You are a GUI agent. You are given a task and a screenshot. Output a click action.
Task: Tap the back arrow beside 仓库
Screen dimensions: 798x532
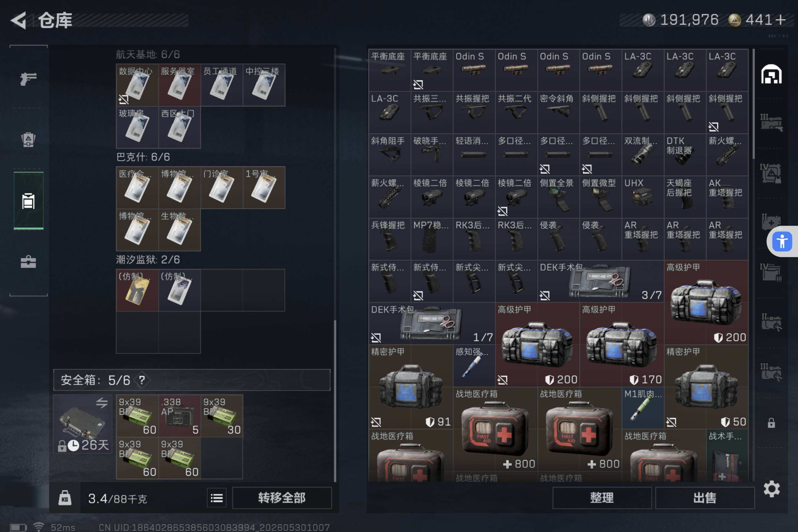coord(19,20)
